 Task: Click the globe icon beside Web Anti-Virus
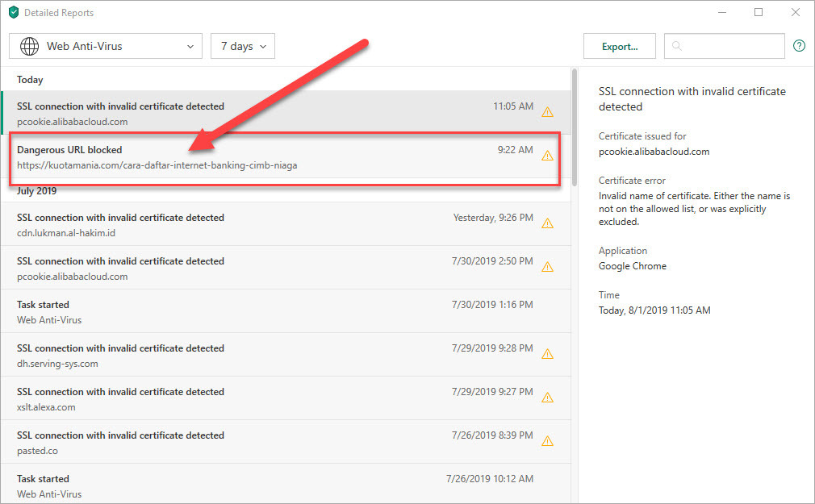pos(30,46)
